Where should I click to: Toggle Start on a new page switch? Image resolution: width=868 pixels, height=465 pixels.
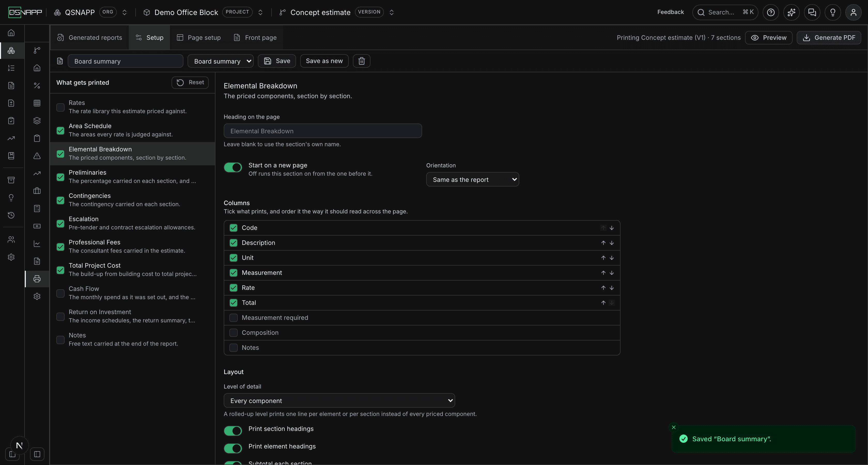(x=233, y=167)
